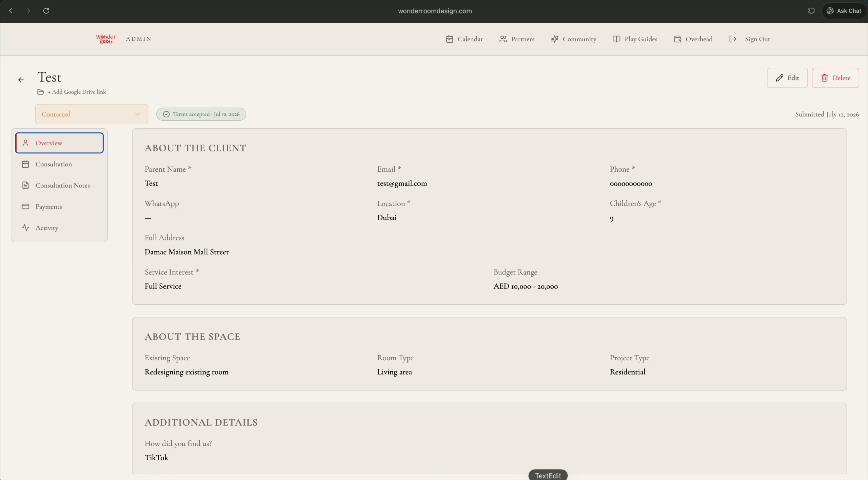Viewport: 868px width, 480px height.
Task: Click the browser forward arrow
Action: tap(29, 11)
